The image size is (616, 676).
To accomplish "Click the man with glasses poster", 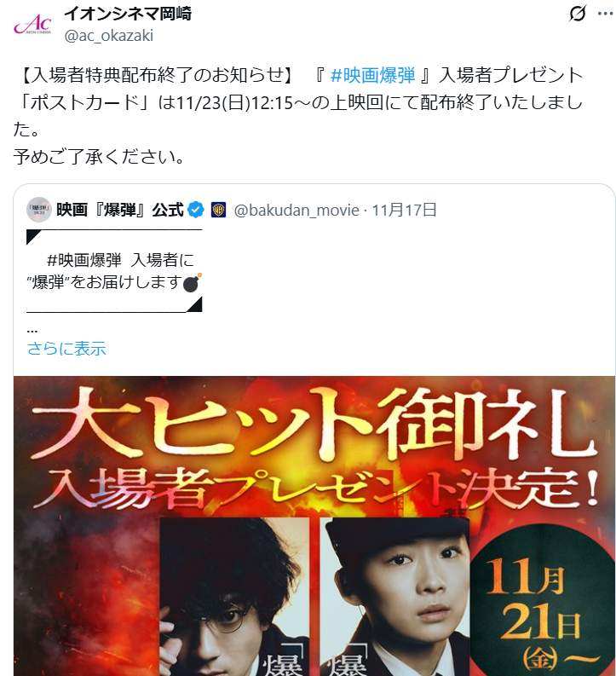I will coord(234,597).
